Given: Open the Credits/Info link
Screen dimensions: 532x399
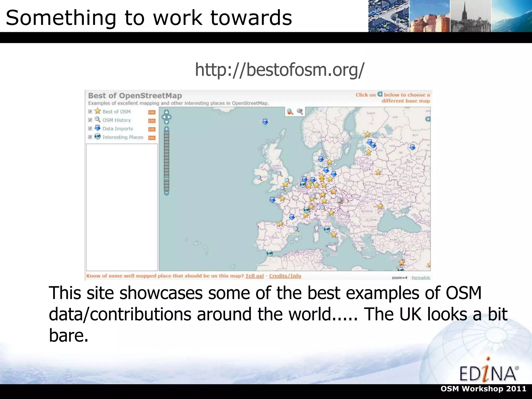Looking at the screenshot, I should click(x=285, y=276).
